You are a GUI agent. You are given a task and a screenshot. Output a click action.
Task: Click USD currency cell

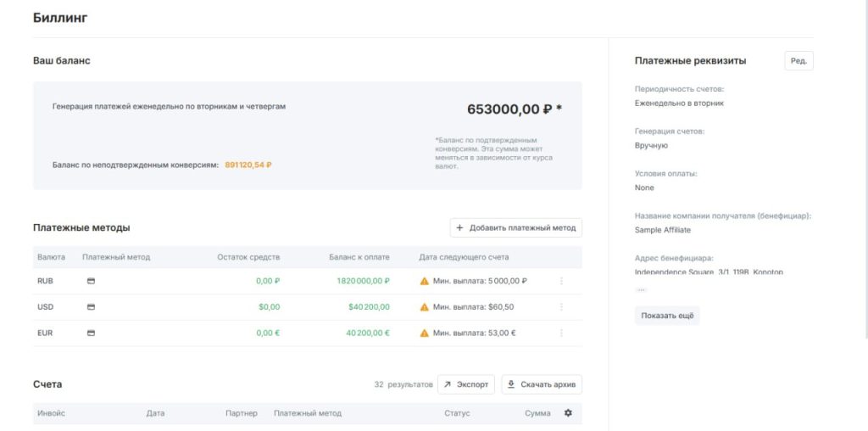tap(46, 307)
